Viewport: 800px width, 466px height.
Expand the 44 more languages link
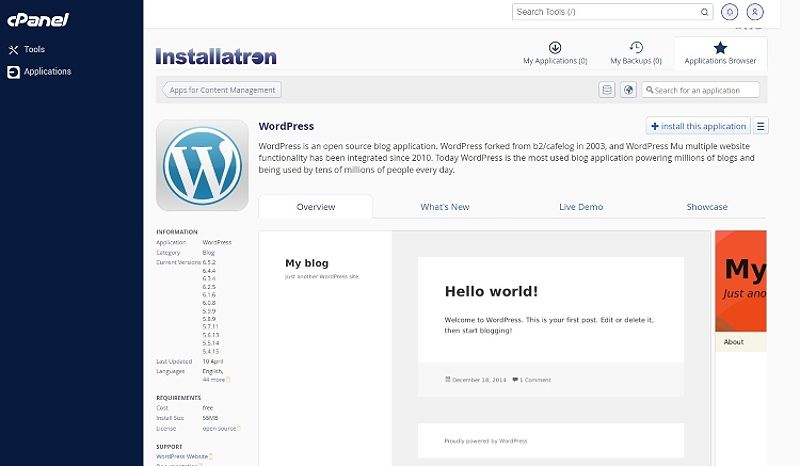(214, 380)
